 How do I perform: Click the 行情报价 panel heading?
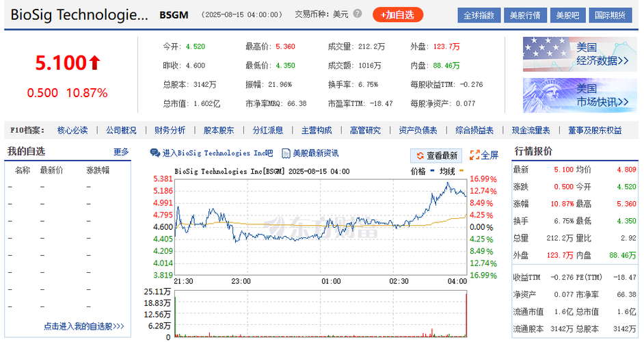coord(533,151)
